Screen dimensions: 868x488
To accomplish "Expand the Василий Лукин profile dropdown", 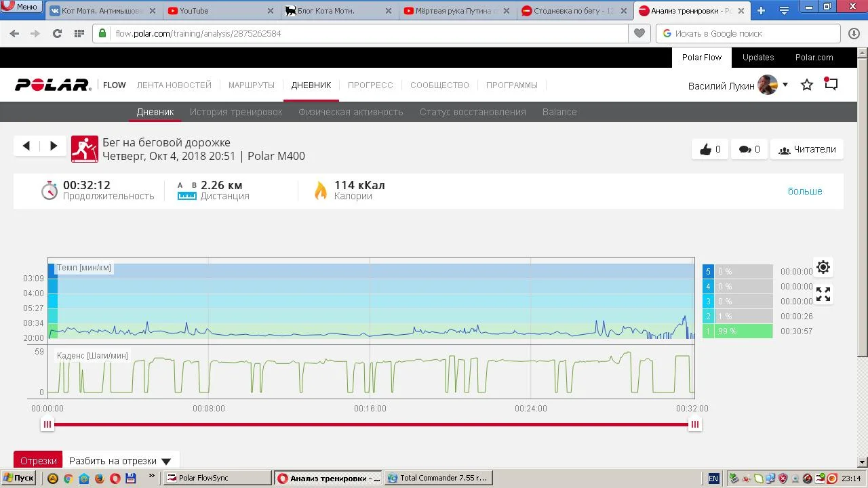I will tap(785, 85).
